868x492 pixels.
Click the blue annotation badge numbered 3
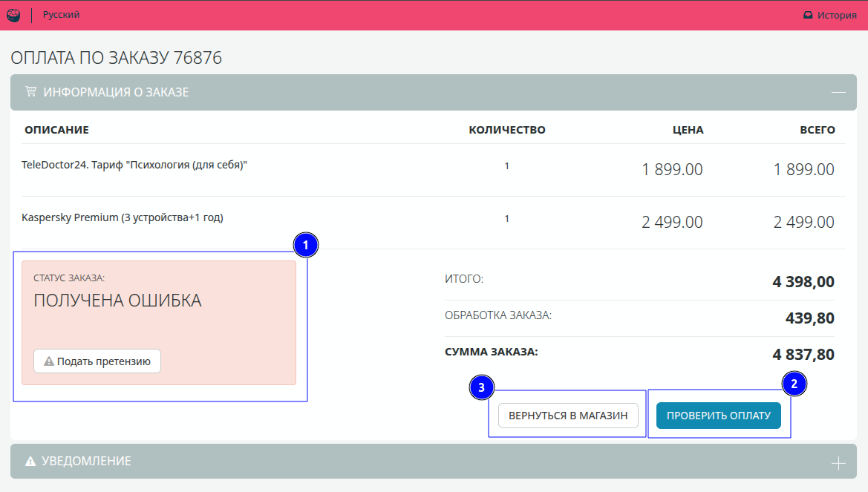[482, 387]
